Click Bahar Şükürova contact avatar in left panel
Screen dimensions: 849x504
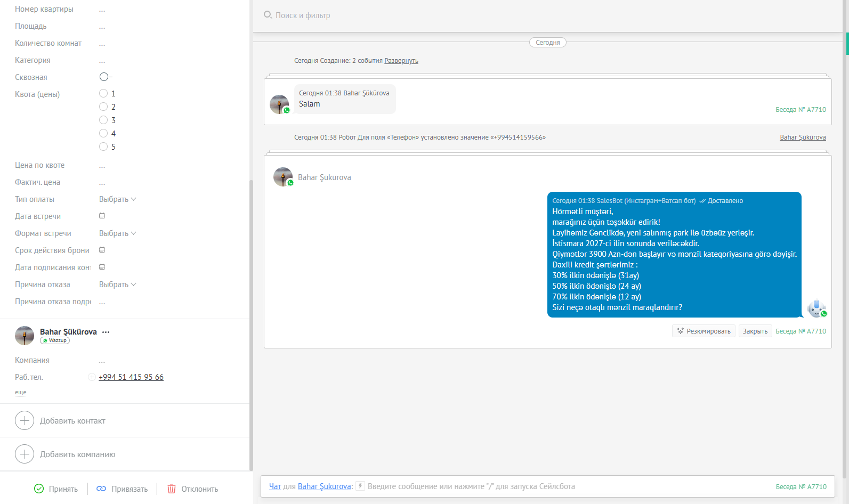pos(25,336)
